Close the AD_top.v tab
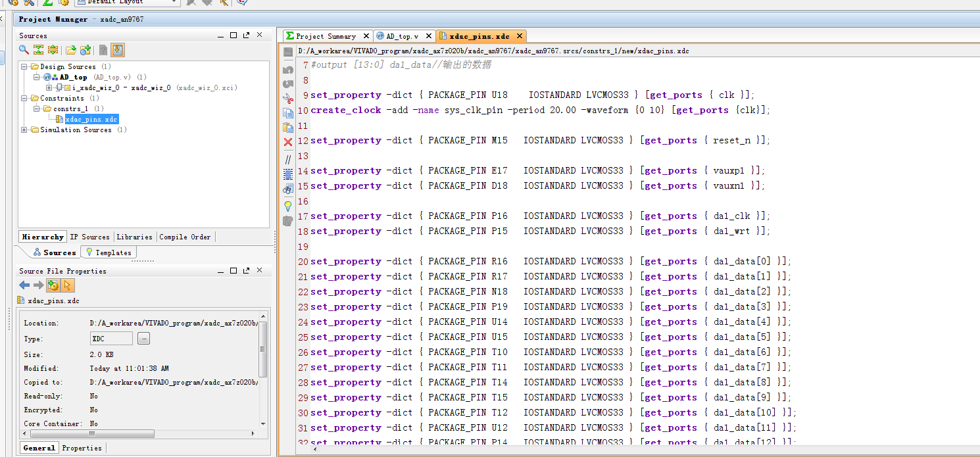 [x=428, y=36]
